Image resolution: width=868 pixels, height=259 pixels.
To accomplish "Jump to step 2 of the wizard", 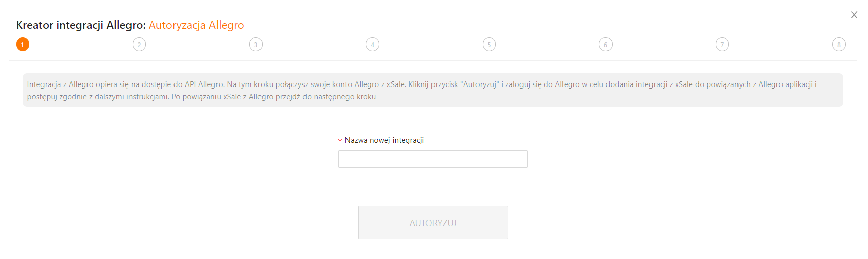I will coord(139,45).
